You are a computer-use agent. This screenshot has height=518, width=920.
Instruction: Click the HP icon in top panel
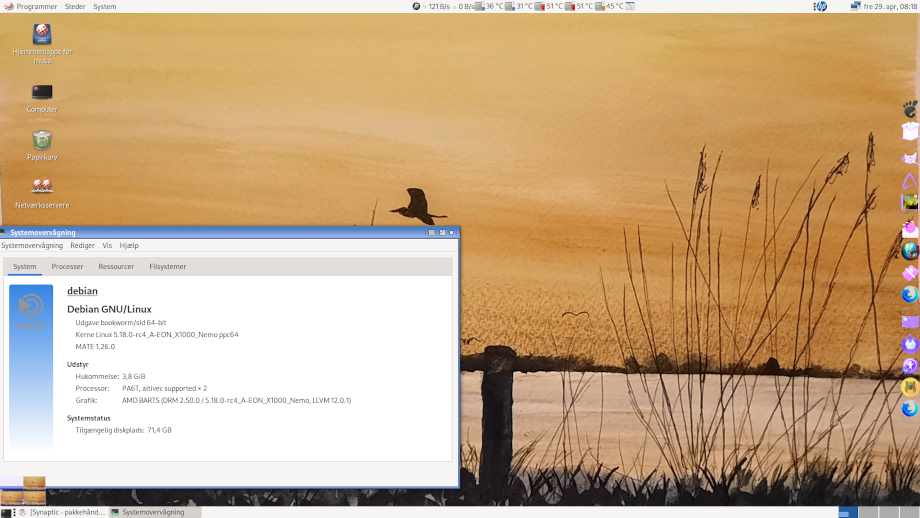(x=820, y=6)
